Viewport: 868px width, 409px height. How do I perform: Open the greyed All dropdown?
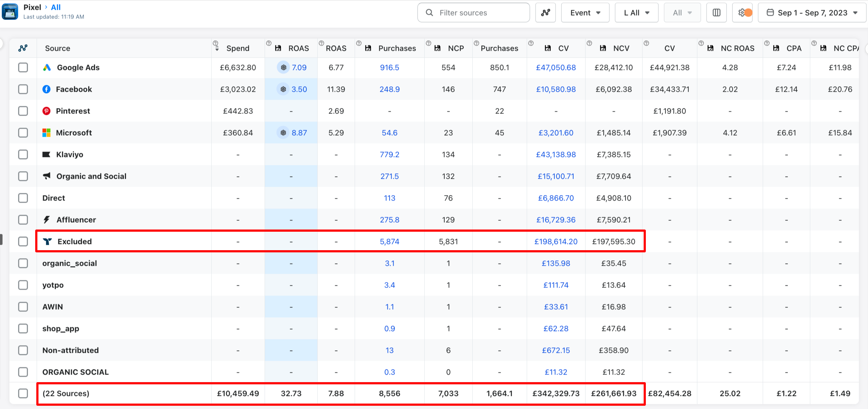coord(682,13)
